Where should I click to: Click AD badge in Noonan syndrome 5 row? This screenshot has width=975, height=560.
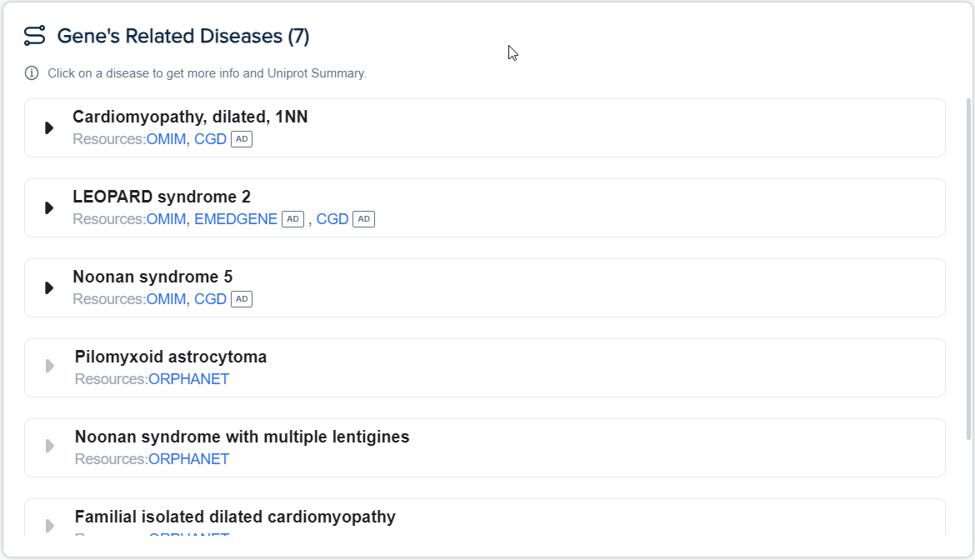click(x=242, y=299)
